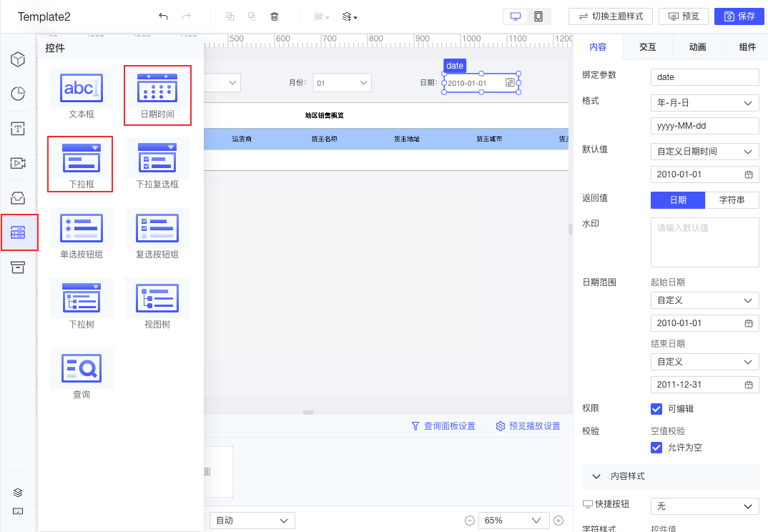This screenshot has width=768, height=532.
Task: Click the 地区销售概览 title on canvas
Action: coord(324,116)
